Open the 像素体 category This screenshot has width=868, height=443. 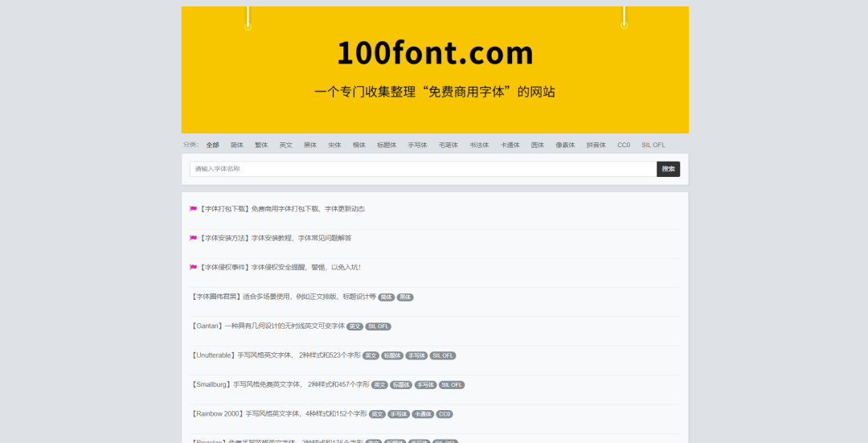pyautogui.click(x=565, y=146)
